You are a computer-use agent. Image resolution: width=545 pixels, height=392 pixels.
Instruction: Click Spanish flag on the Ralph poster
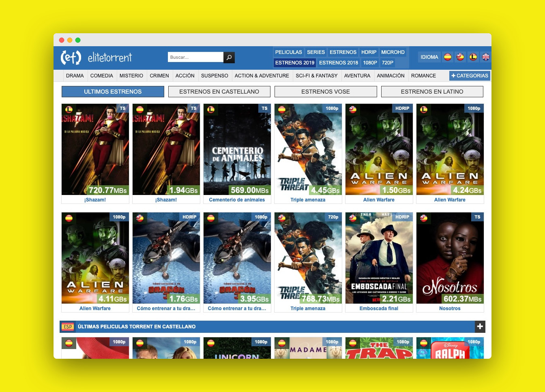[x=424, y=343]
